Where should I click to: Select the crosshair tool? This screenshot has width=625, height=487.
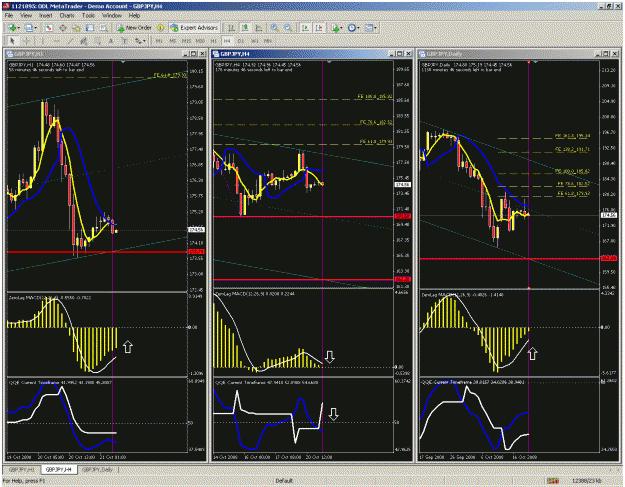(26, 41)
